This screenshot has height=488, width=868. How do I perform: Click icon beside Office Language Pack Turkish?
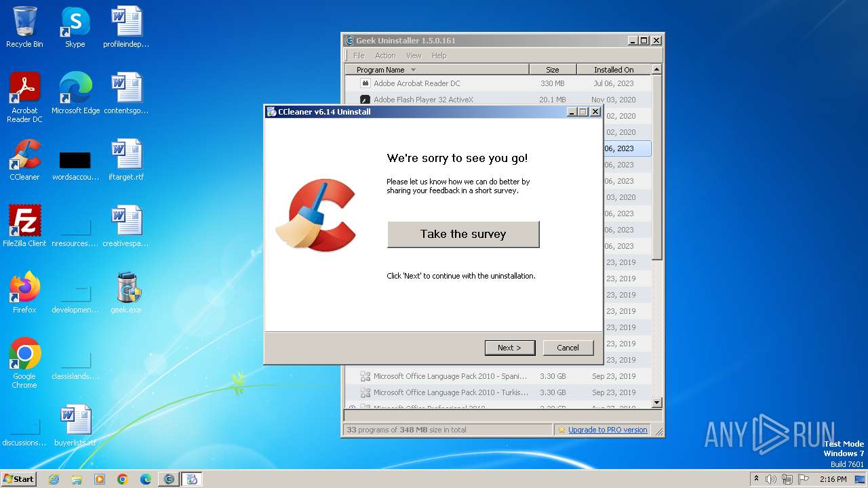pyautogui.click(x=365, y=392)
